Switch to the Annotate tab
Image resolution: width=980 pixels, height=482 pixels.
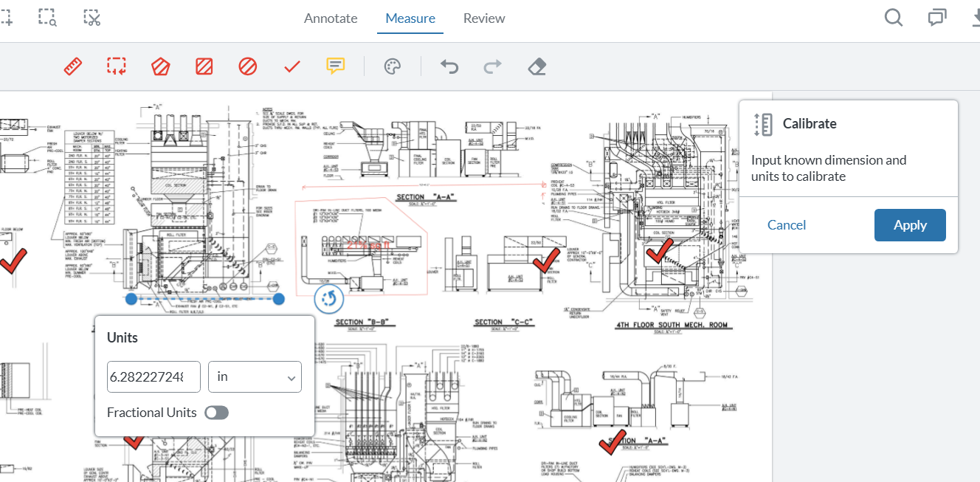tap(331, 18)
